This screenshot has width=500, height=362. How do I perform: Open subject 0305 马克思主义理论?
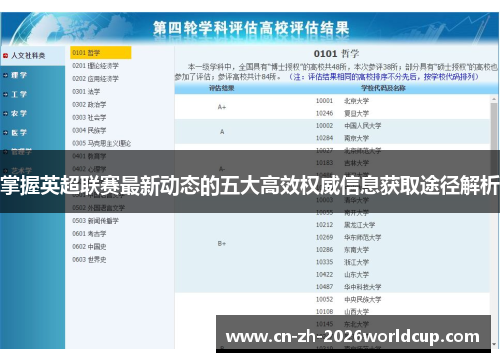[102, 143]
